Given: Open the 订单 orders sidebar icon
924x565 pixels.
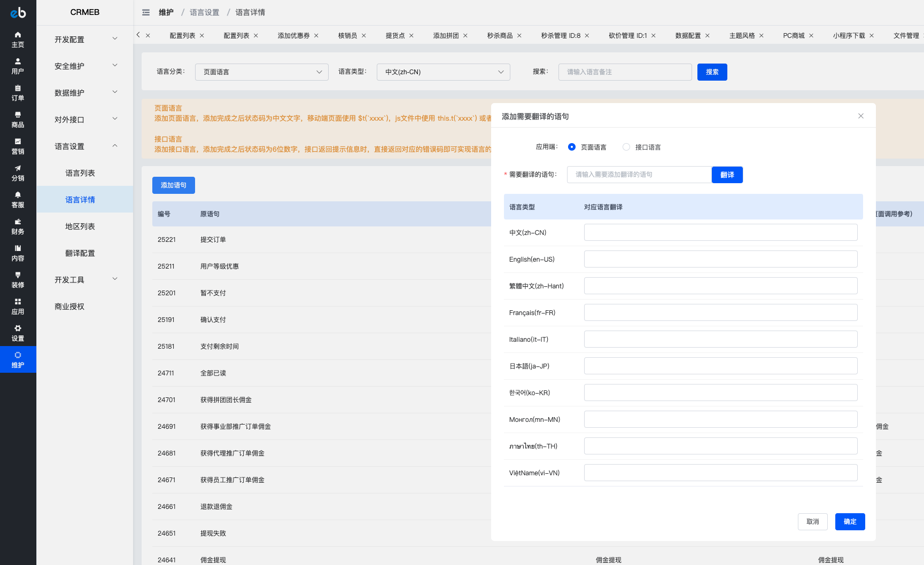Looking at the screenshot, I should point(18,92).
